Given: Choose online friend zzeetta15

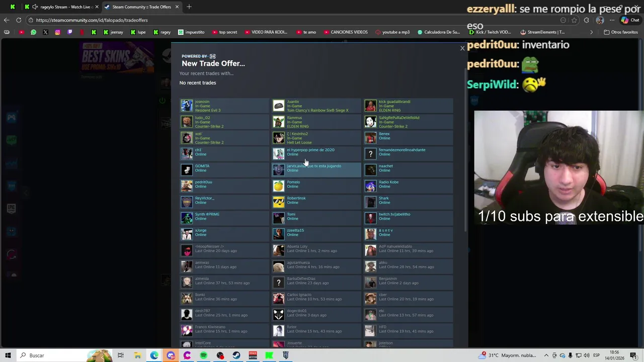Looking at the screenshot, I should (x=316, y=235).
